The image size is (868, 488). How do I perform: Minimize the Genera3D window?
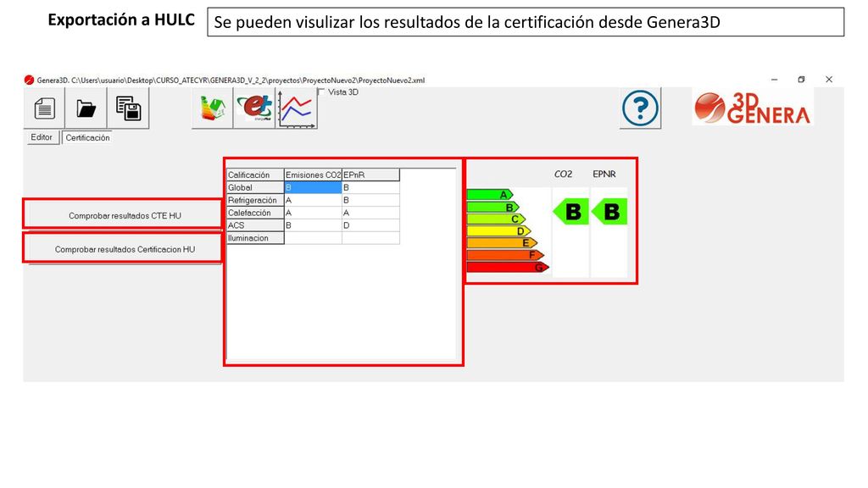pyautogui.click(x=775, y=80)
